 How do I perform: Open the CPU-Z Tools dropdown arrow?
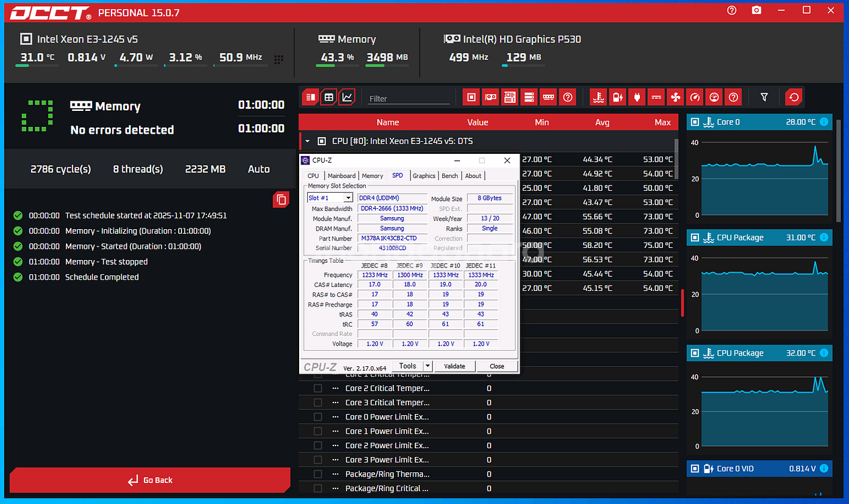pyautogui.click(x=428, y=366)
